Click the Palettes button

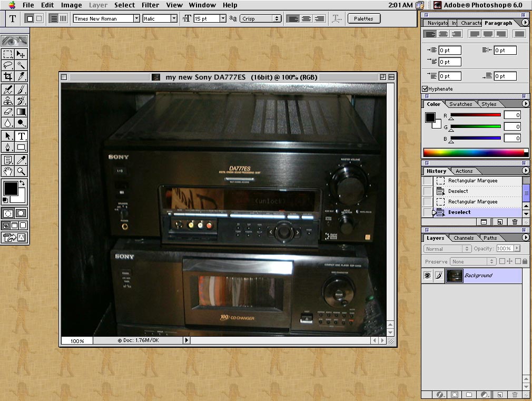(363, 18)
